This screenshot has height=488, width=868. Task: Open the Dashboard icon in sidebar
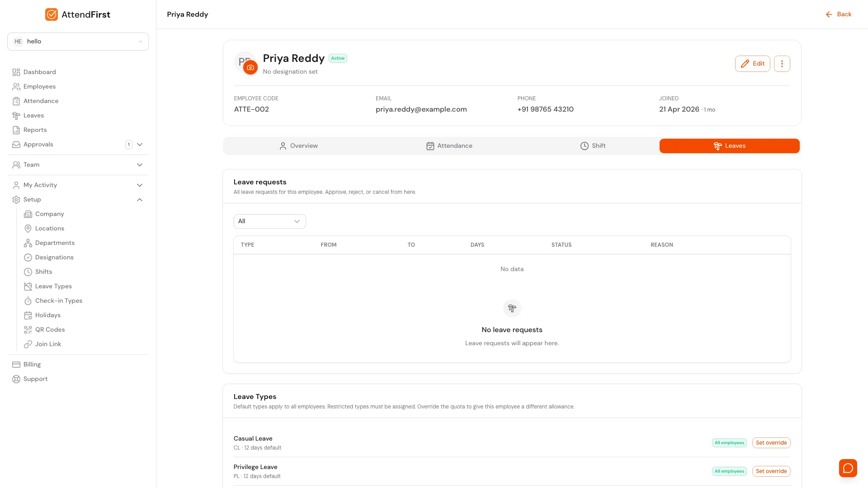tap(16, 72)
